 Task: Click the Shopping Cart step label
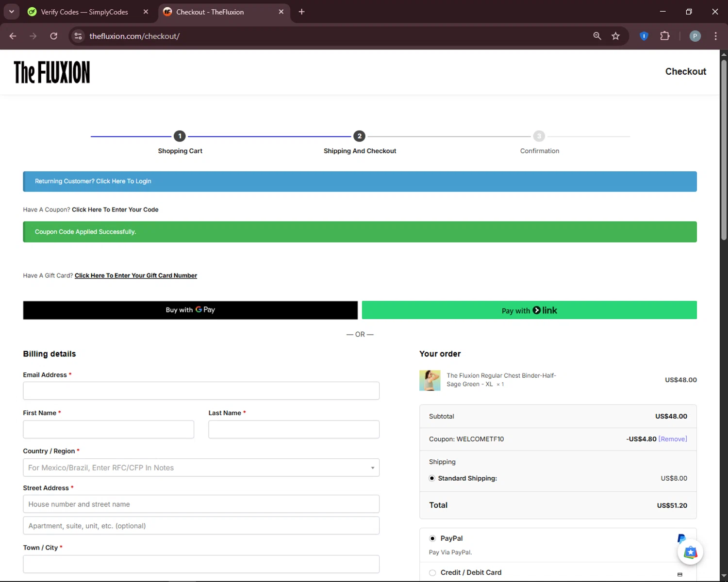tap(180, 151)
